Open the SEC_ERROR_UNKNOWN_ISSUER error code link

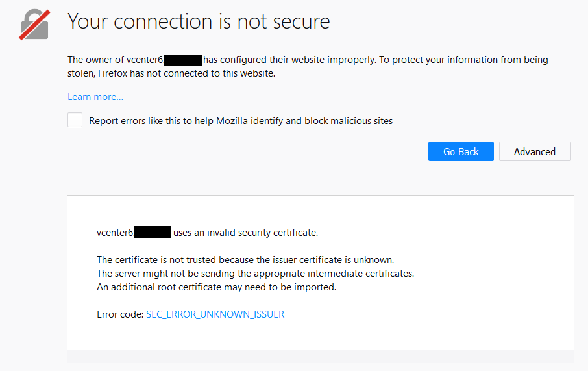(x=215, y=314)
